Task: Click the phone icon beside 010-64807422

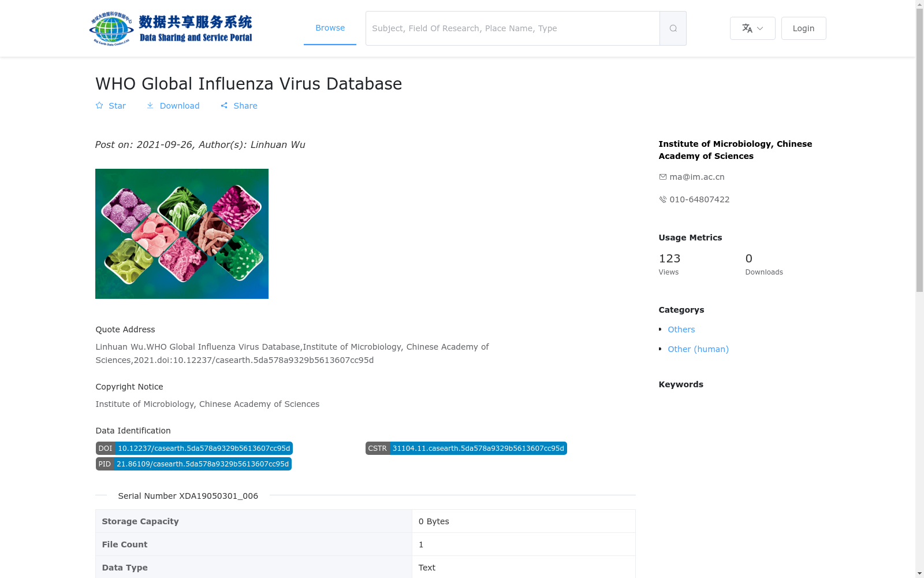Action: pyautogui.click(x=662, y=199)
